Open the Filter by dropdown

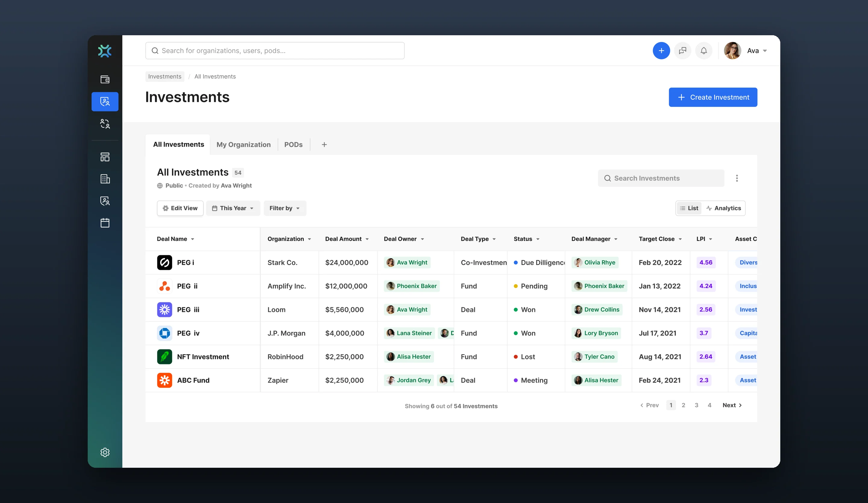pos(285,208)
